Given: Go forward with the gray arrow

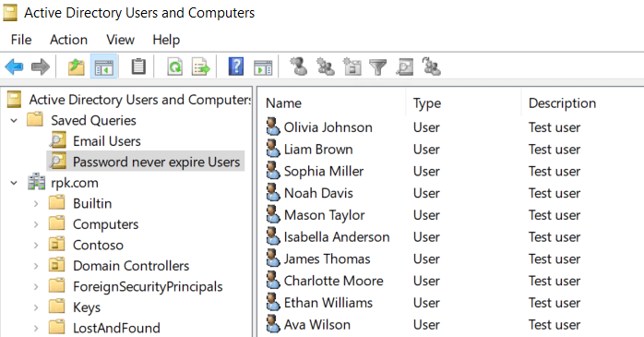Looking at the screenshot, I should coord(40,66).
